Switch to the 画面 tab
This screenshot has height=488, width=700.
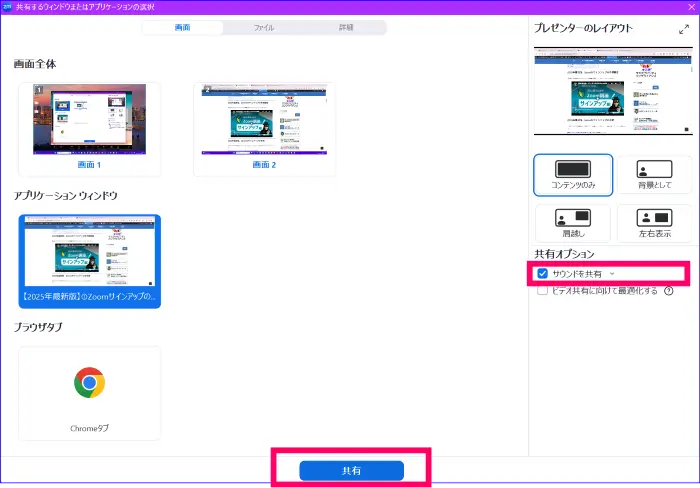tap(183, 27)
